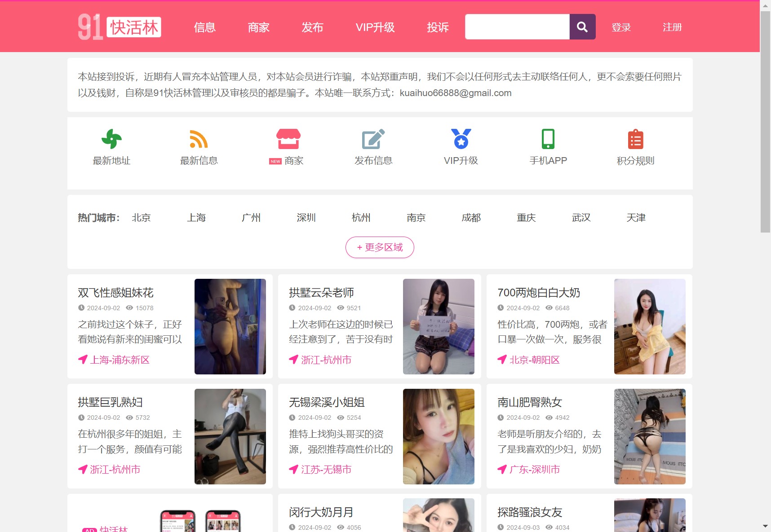Screen dimensions: 771x532
Task: Open the 积分规则 clipboard icon
Action: tap(635, 139)
